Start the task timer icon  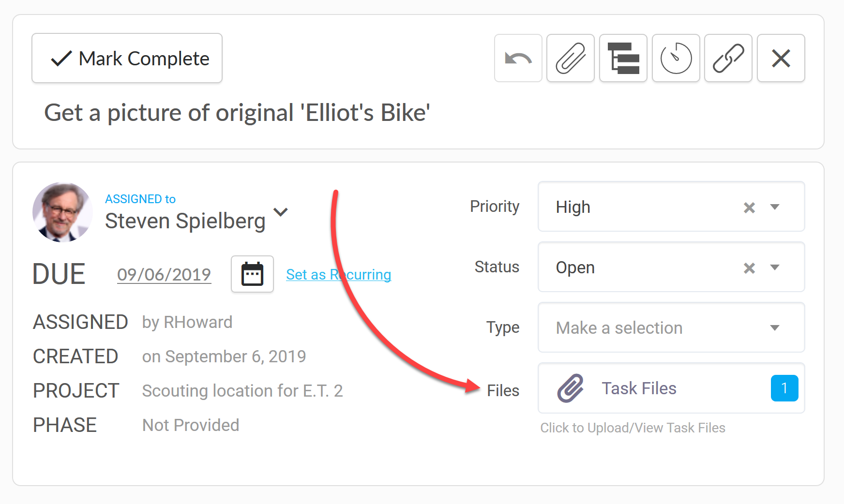676,59
